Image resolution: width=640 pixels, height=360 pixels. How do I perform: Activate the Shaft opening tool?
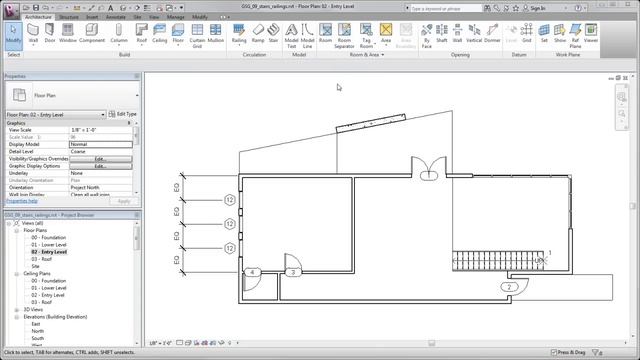(442, 33)
